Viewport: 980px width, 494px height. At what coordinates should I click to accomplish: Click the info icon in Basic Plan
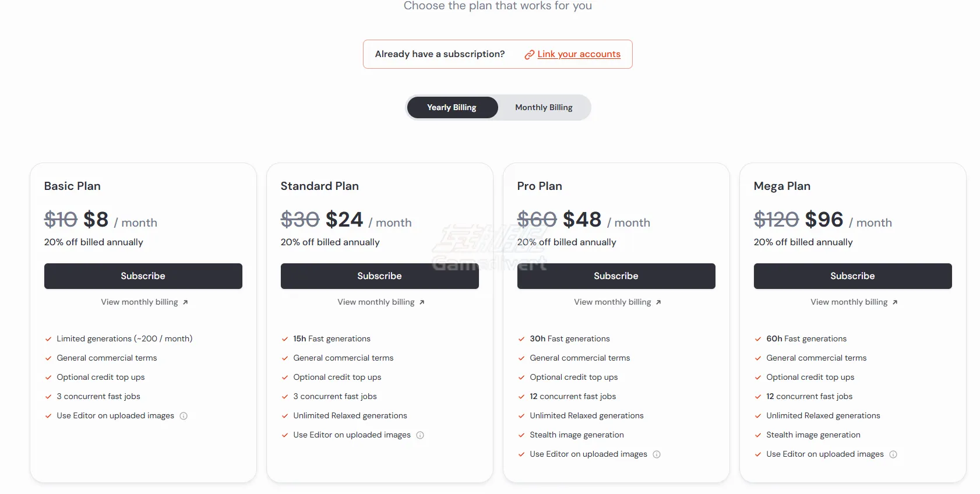coord(184,416)
